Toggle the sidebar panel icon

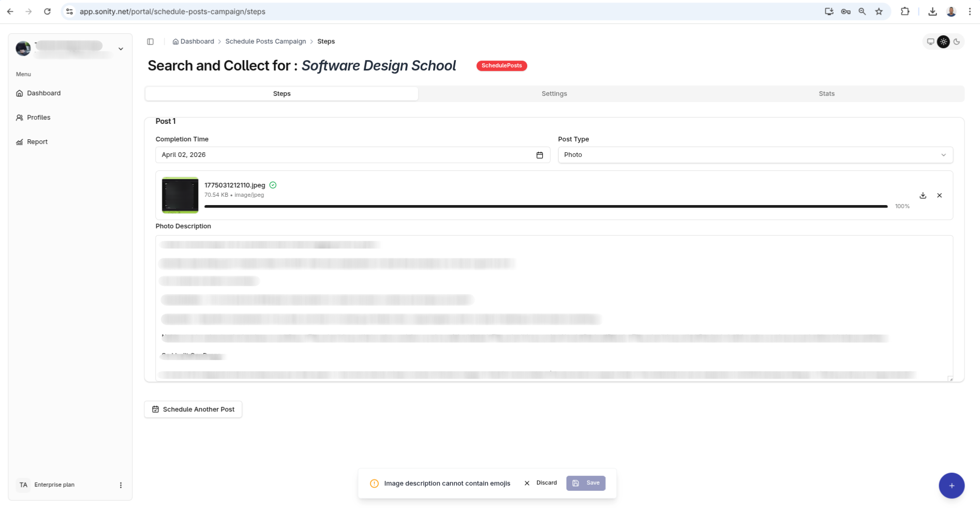(151, 41)
